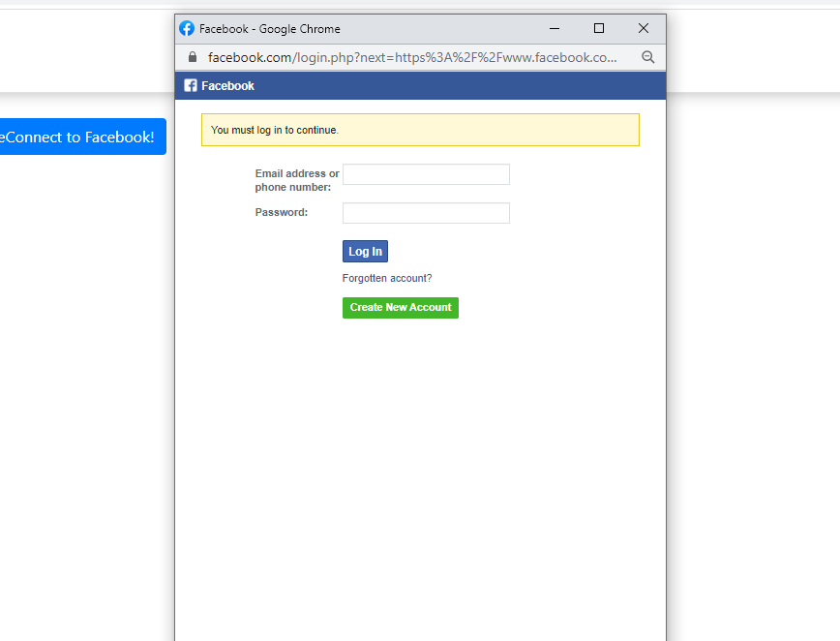
Task: Open the Forgotten account? link
Action: click(387, 278)
